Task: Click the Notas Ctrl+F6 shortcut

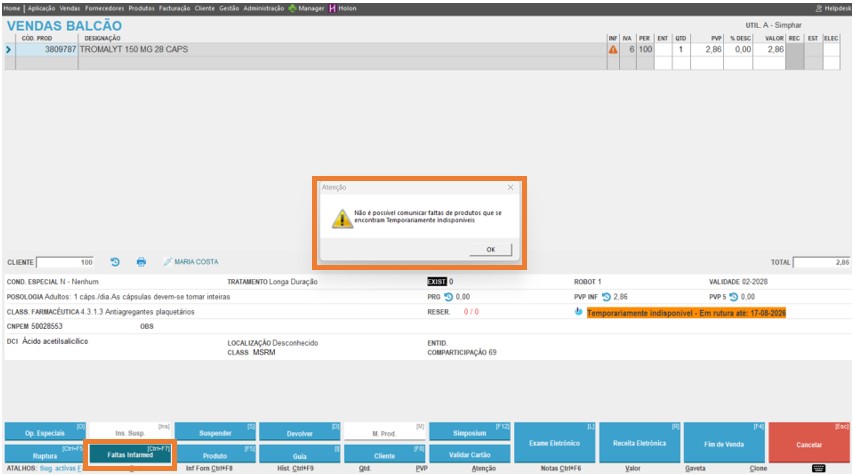Action: pos(560,468)
